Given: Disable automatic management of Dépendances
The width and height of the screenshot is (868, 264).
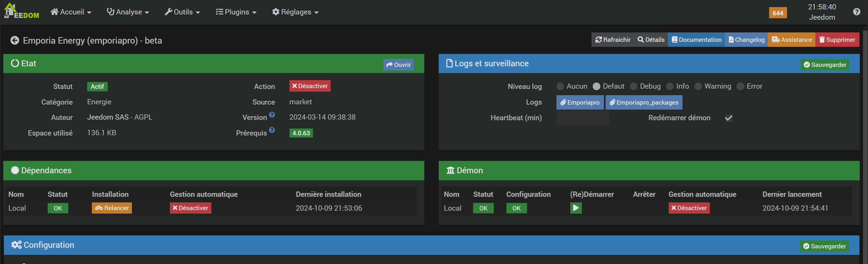Looking at the screenshot, I should pyautogui.click(x=191, y=208).
